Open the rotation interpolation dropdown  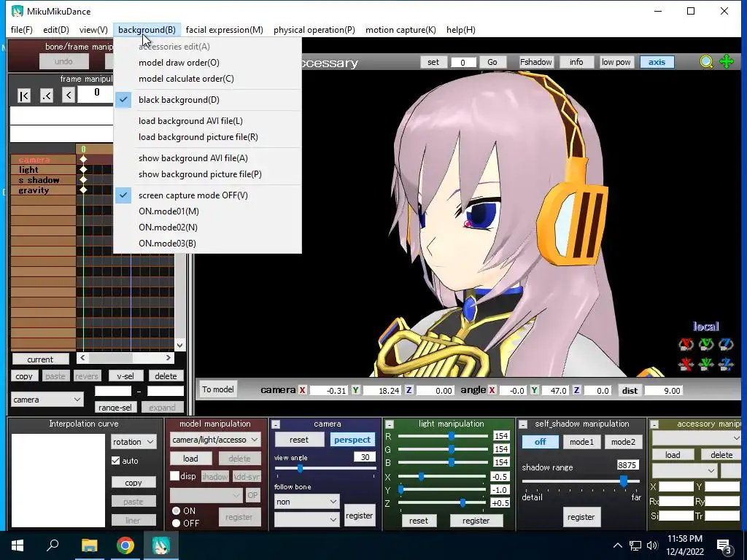[x=133, y=441]
